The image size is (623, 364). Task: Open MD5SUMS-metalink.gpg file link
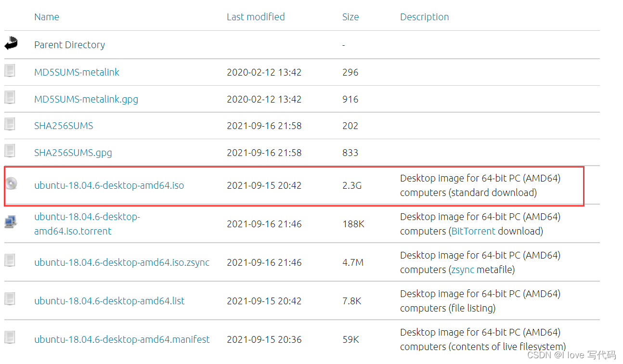tap(86, 99)
